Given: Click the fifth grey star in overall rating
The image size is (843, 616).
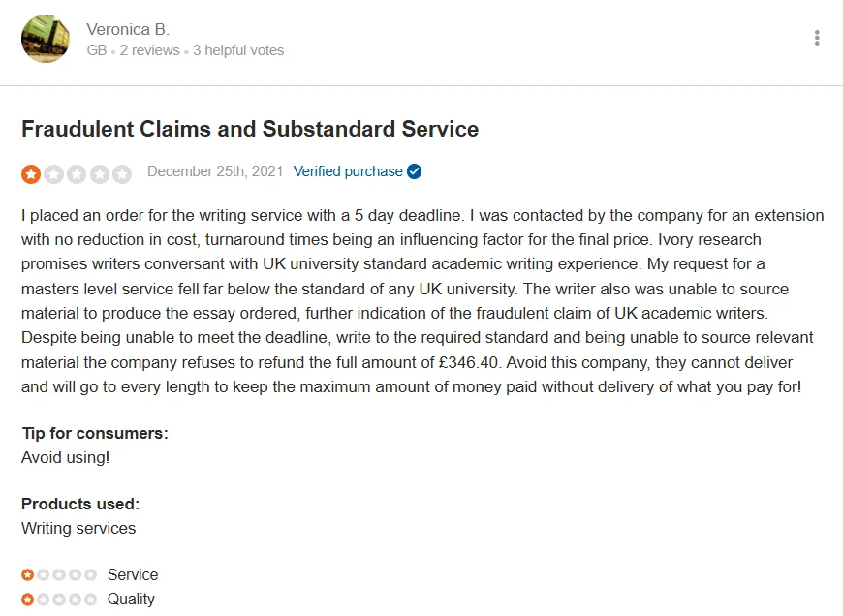Looking at the screenshot, I should pyautogui.click(x=122, y=174).
